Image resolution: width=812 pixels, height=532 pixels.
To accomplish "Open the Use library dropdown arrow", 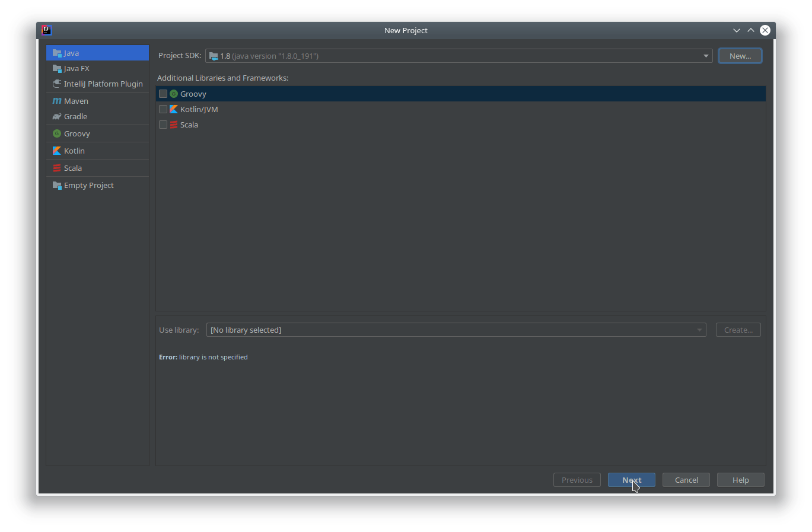I will tap(699, 330).
